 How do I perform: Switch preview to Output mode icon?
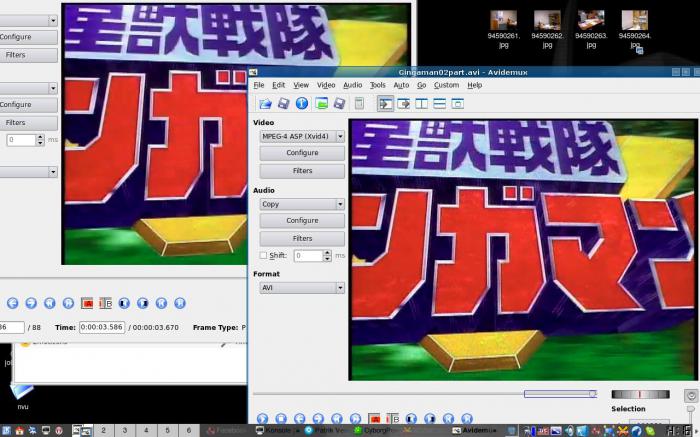click(x=404, y=104)
